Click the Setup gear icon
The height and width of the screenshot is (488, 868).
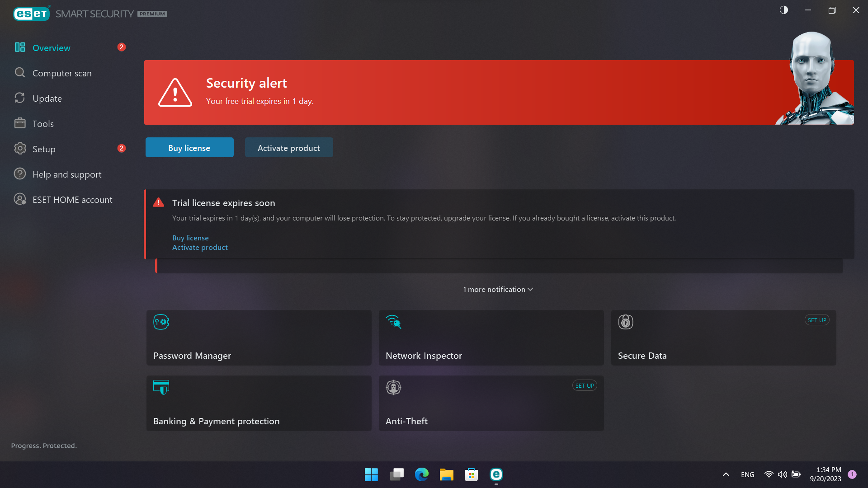(x=20, y=149)
